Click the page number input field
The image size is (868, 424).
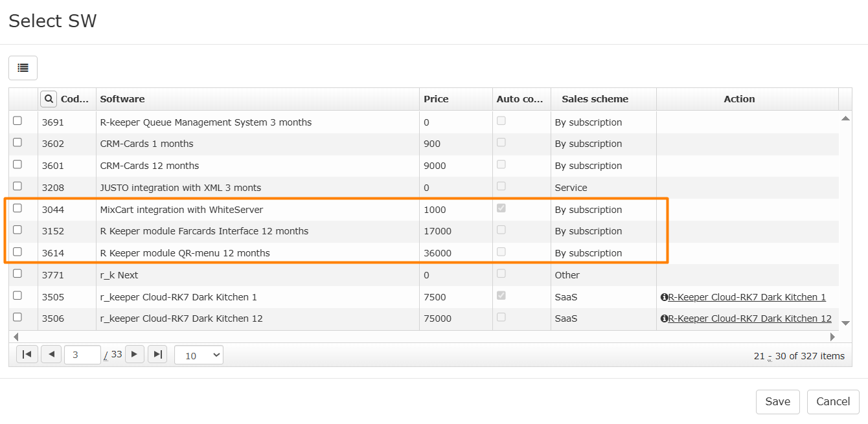pos(82,355)
